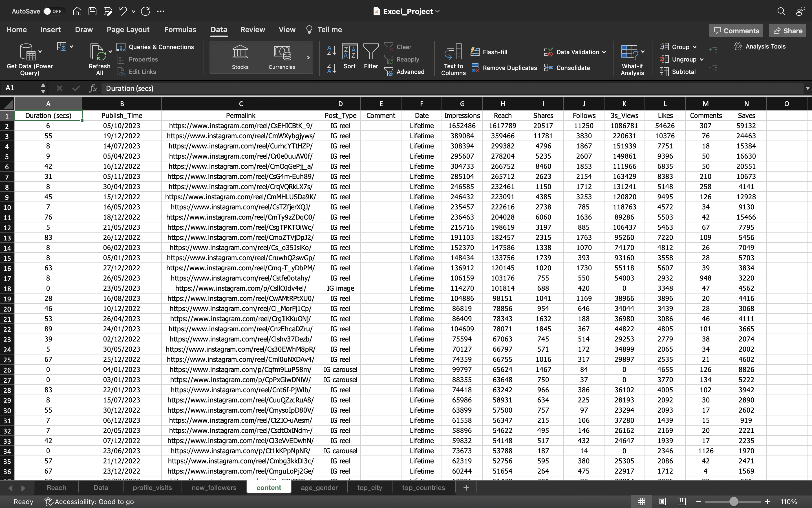Open the more options ellipsis in title bar
812x508 pixels.
[161, 11]
